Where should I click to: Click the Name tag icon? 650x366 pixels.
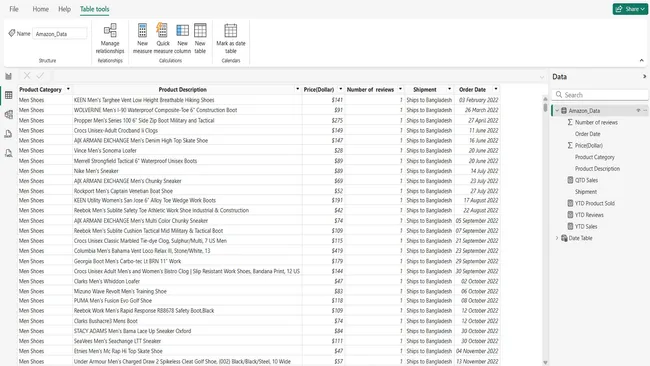(12, 33)
